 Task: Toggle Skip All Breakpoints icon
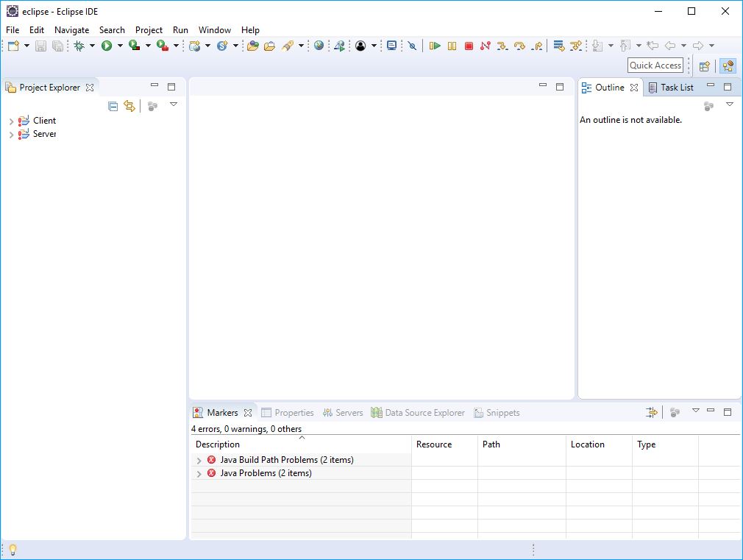point(412,46)
